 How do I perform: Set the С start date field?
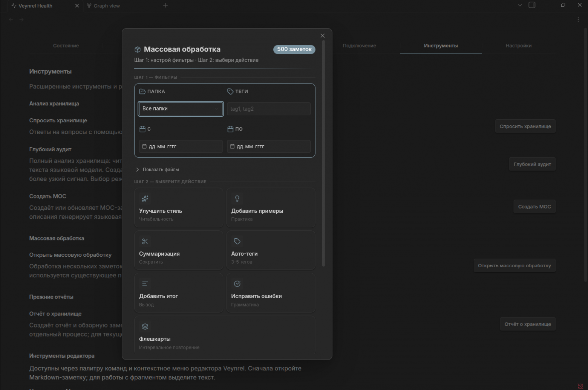click(x=181, y=146)
